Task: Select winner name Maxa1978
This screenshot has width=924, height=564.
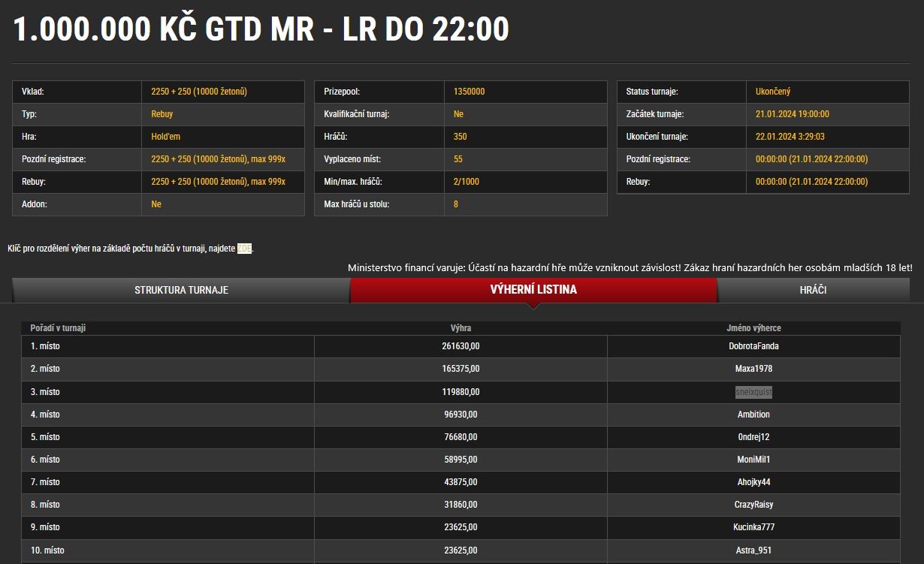Action: coord(753,369)
